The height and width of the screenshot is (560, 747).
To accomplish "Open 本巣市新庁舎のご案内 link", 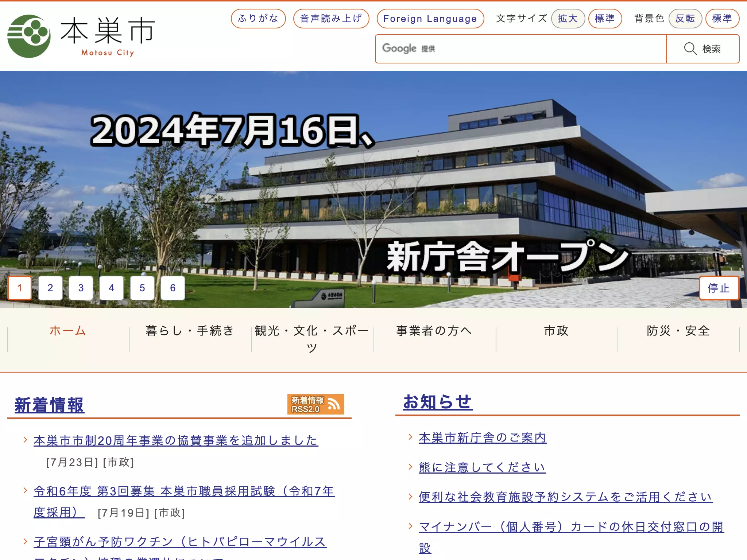I will pos(483,437).
